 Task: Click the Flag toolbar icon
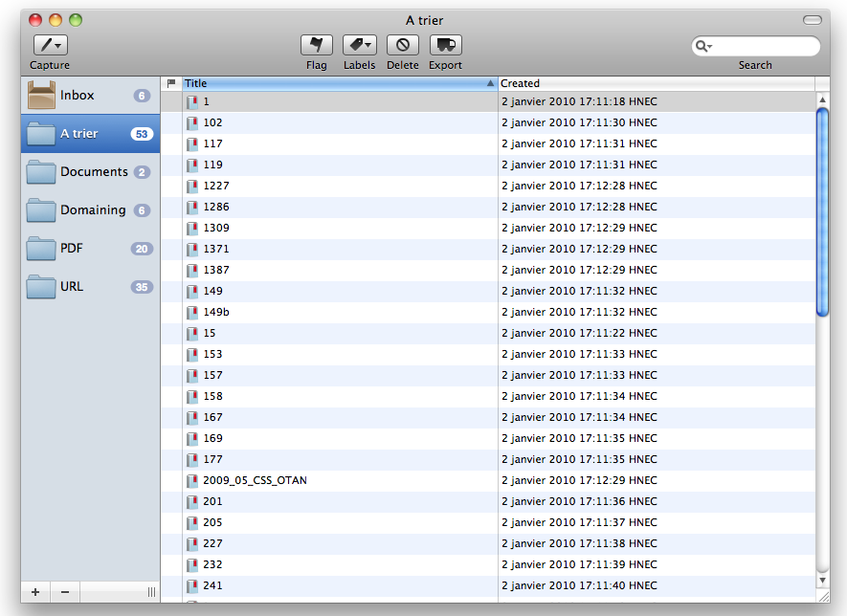click(x=317, y=45)
